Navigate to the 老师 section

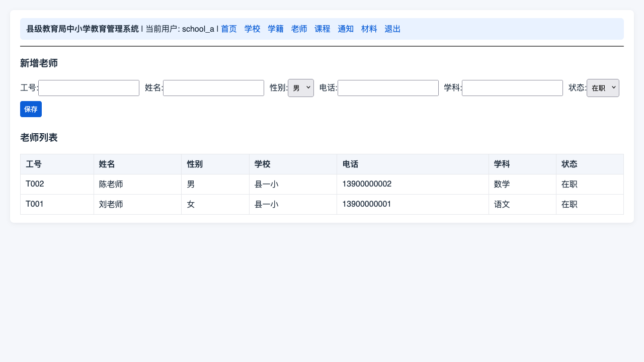click(x=299, y=29)
